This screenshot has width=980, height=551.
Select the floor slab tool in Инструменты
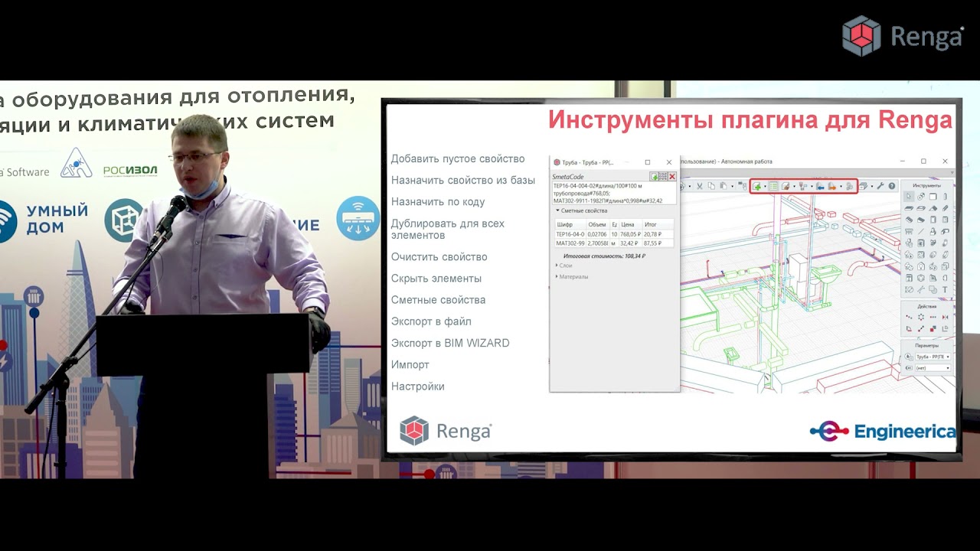coord(909,207)
